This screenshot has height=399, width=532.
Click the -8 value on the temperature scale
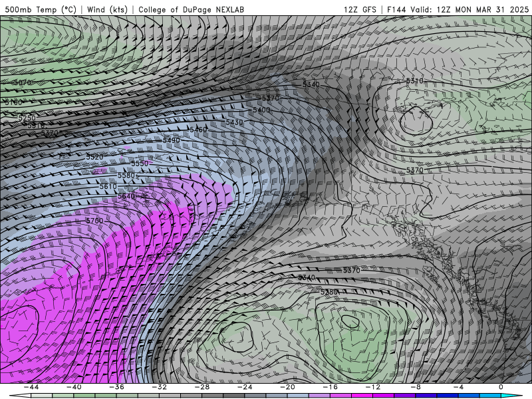[415, 387]
